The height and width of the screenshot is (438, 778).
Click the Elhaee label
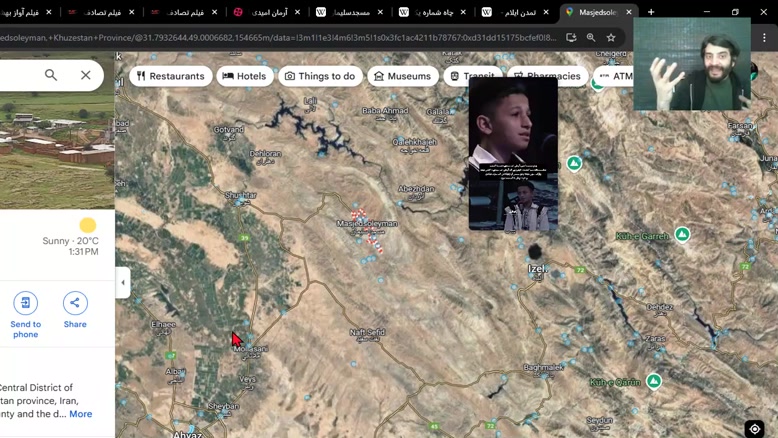point(163,324)
